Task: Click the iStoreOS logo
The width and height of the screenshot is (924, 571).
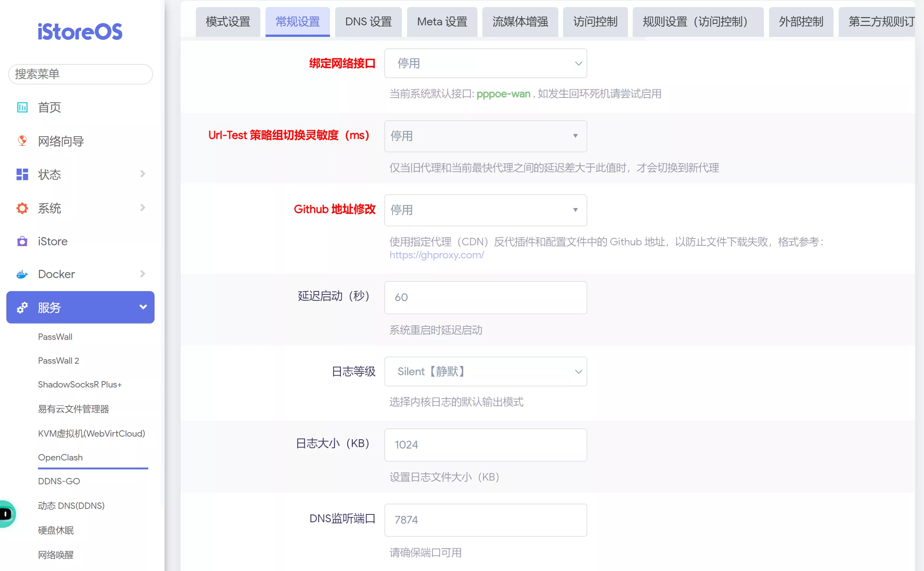Action: (80, 32)
